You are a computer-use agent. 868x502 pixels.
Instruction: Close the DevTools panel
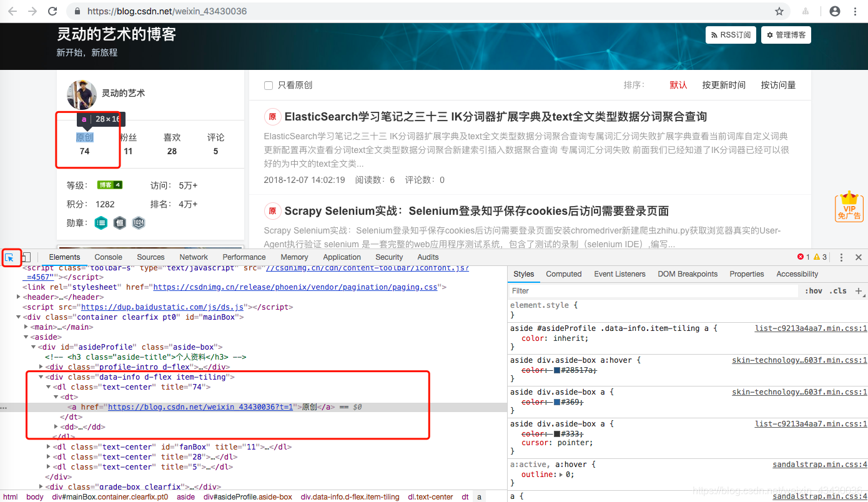[x=859, y=257]
